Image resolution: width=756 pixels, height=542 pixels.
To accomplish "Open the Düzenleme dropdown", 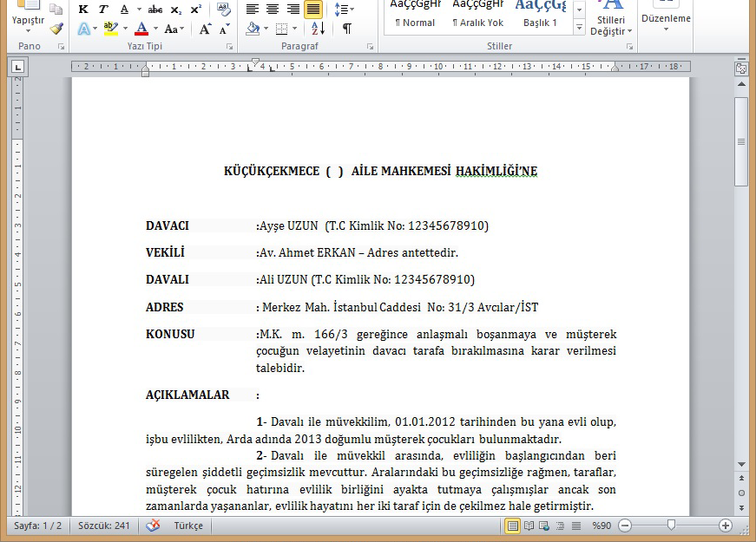I will click(666, 17).
